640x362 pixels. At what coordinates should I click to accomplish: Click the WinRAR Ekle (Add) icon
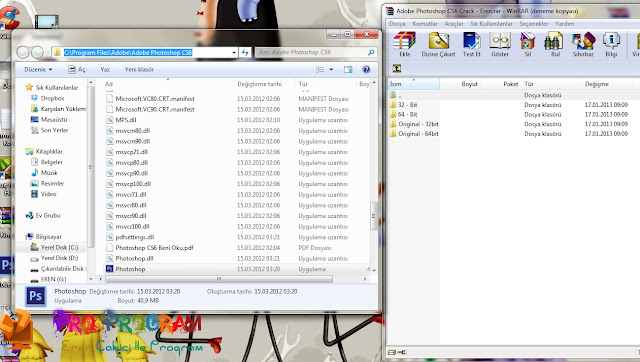coord(404,41)
